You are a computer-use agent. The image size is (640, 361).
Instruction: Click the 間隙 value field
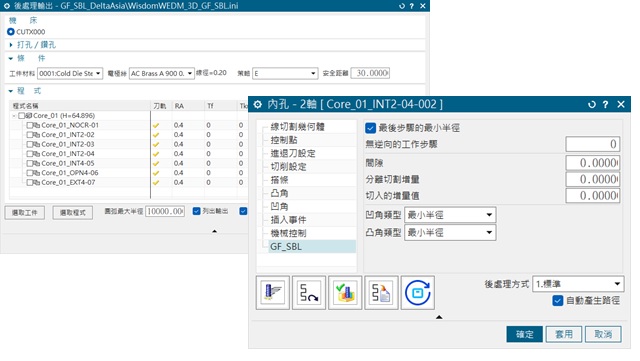pyautogui.click(x=593, y=163)
